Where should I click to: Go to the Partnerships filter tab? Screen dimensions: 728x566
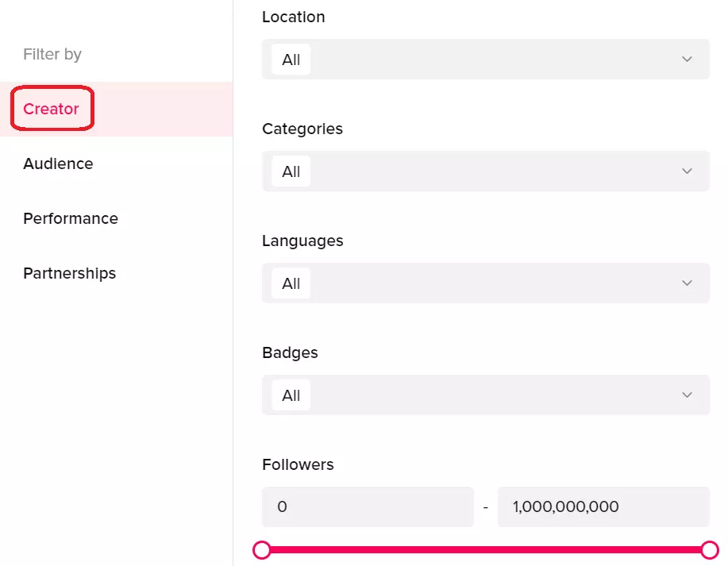(x=70, y=274)
